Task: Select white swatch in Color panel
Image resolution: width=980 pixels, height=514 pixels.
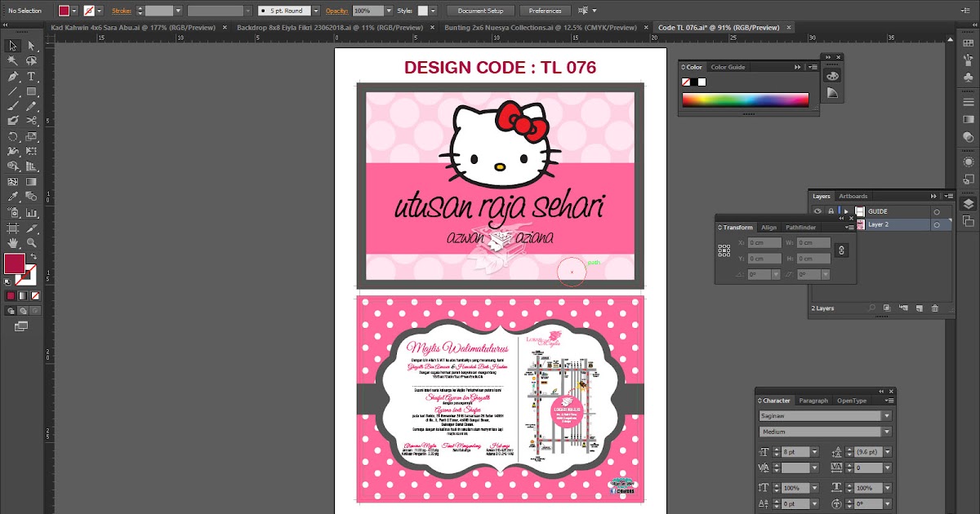Action: pos(702,82)
